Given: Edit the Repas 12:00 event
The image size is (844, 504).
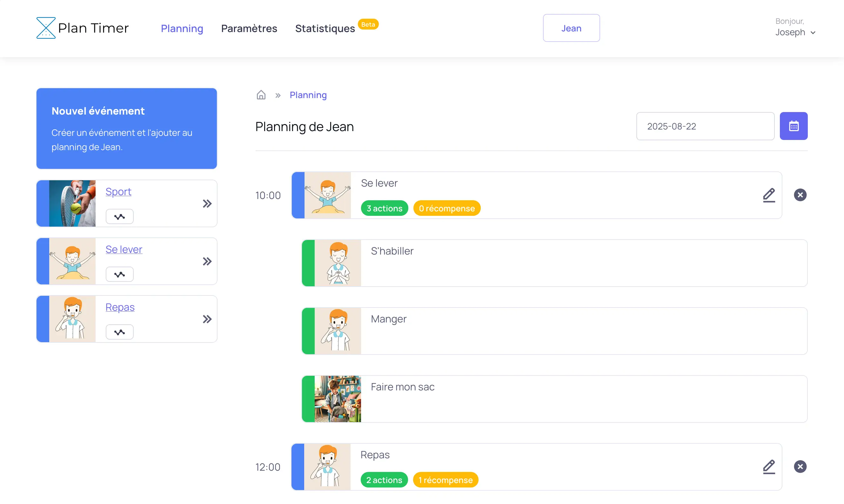Looking at the screenshot, I should [769, 467].
